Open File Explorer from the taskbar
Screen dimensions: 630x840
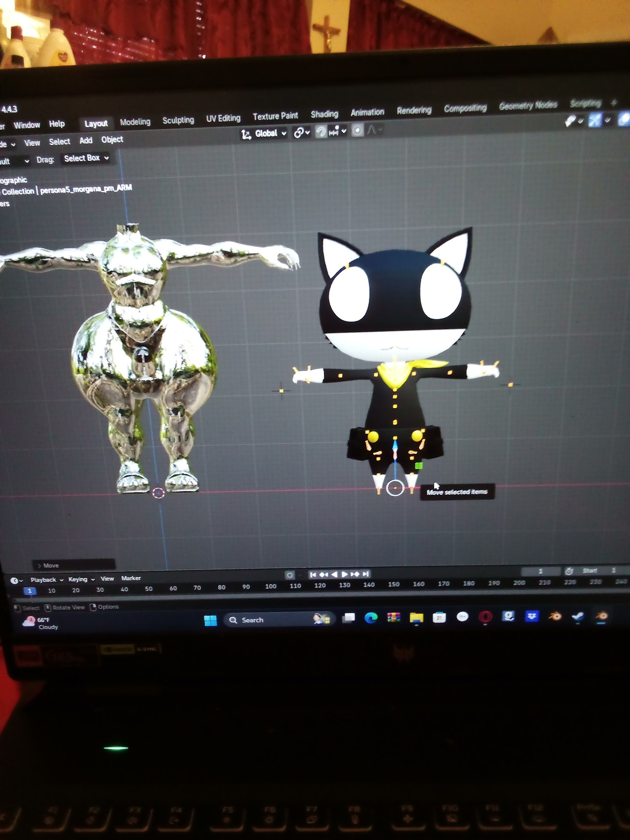tap(416, 617)
